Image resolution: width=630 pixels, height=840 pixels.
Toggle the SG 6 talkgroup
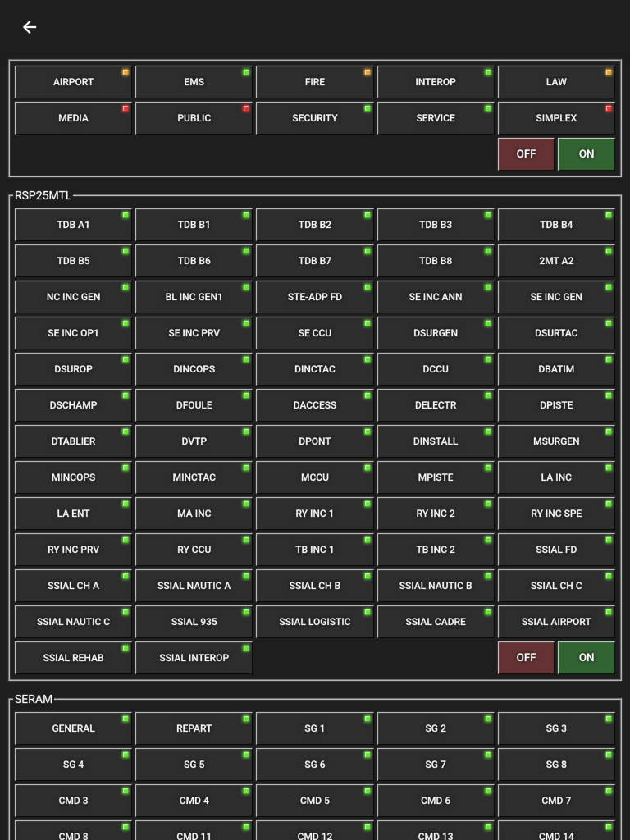[315, 765]
